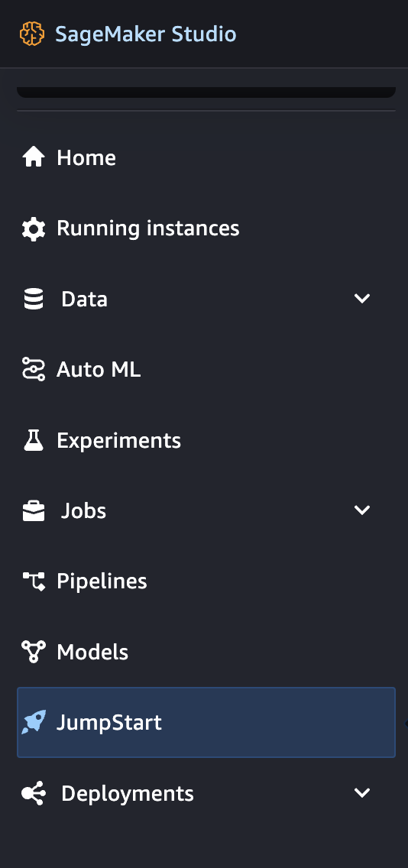408x868 pixels.
Task: Click the Experiments flask icon
Action: pos(33,440)
